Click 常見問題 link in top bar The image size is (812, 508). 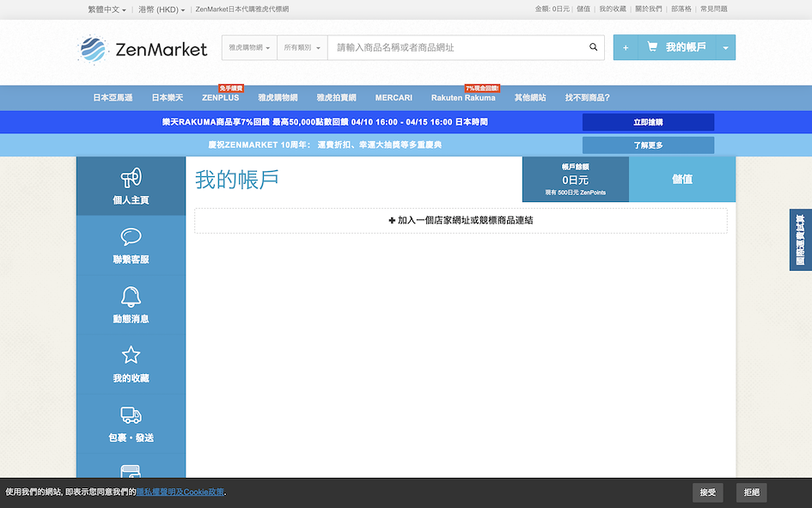(x=714, y=9)
